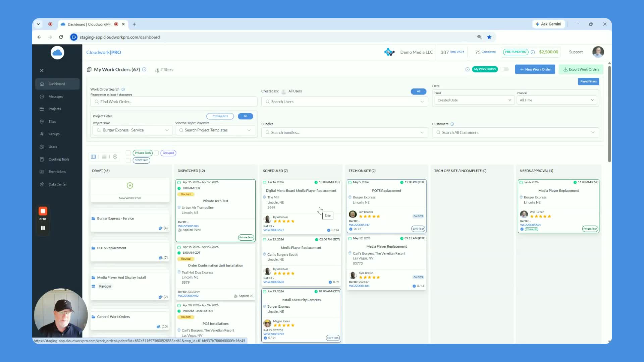Click info icon next to PRE-FUND PRO
This screenshot has width=644, height=362.
coord(533,52)
